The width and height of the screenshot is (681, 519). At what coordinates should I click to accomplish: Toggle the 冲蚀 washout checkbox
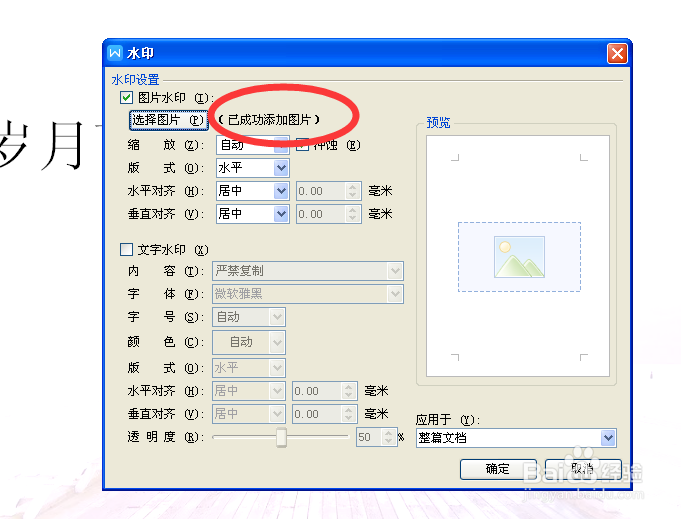[302, 145]
